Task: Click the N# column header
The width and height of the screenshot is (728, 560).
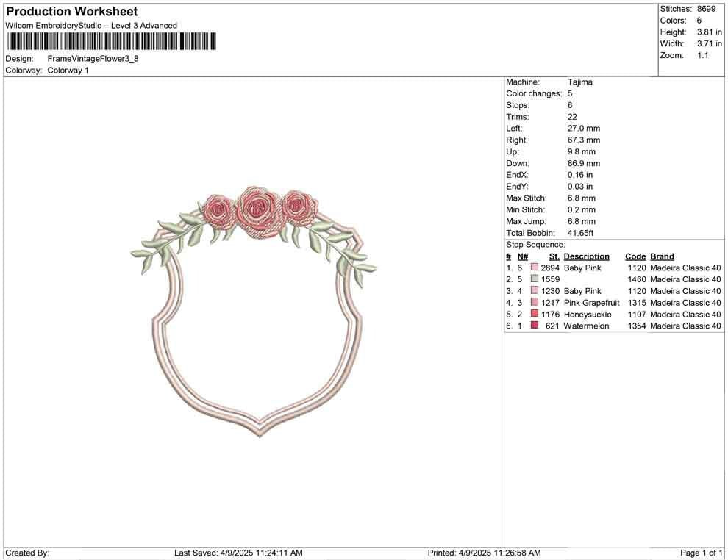Action: 522,256
